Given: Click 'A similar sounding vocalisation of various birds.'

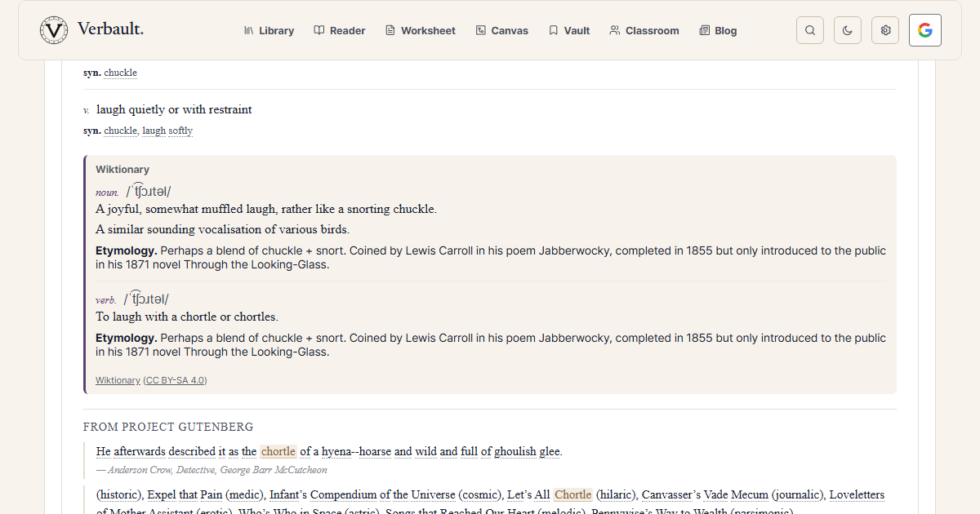Looking at the screenshot, I should (223, 229).
